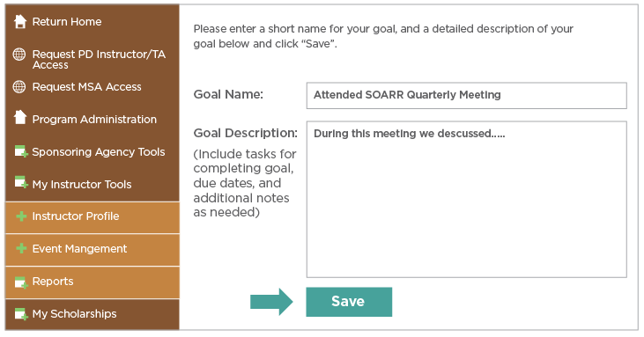Go to Program Administration

click(x=94, y=120)
